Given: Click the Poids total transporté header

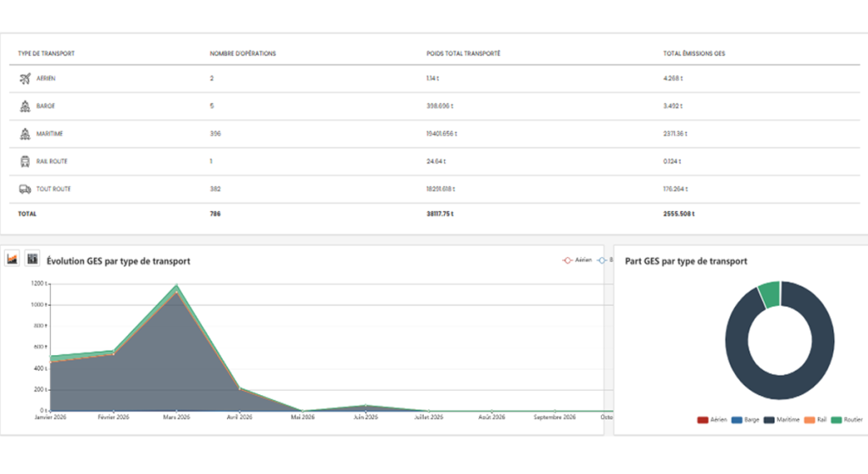Looking at the screenshot, I should (464, 53).
